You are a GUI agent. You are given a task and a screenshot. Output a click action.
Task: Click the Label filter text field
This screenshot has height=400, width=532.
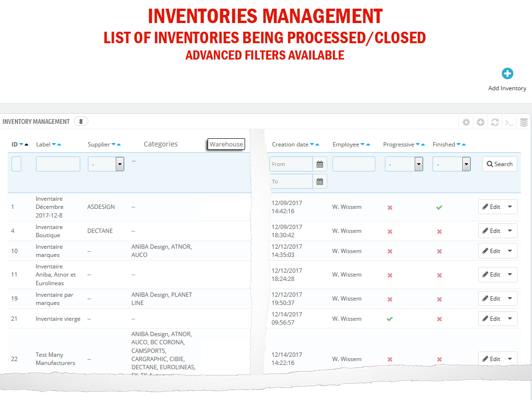pyautogui.click(x=58, y=164)
